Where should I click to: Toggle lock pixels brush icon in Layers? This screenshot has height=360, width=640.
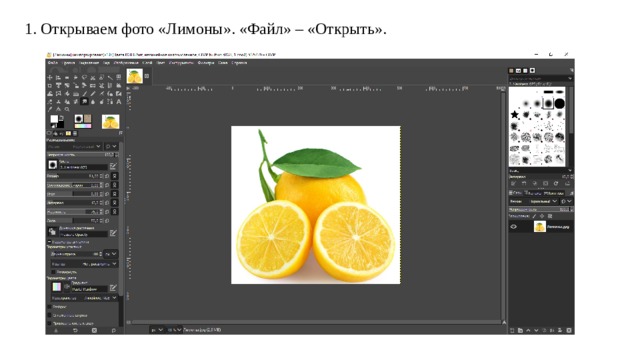[534, 216]
